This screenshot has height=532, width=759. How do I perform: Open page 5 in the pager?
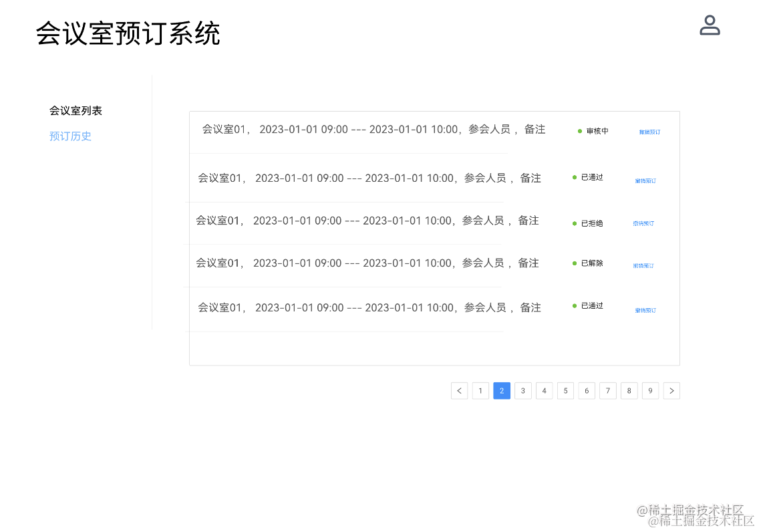pos(565,391)
